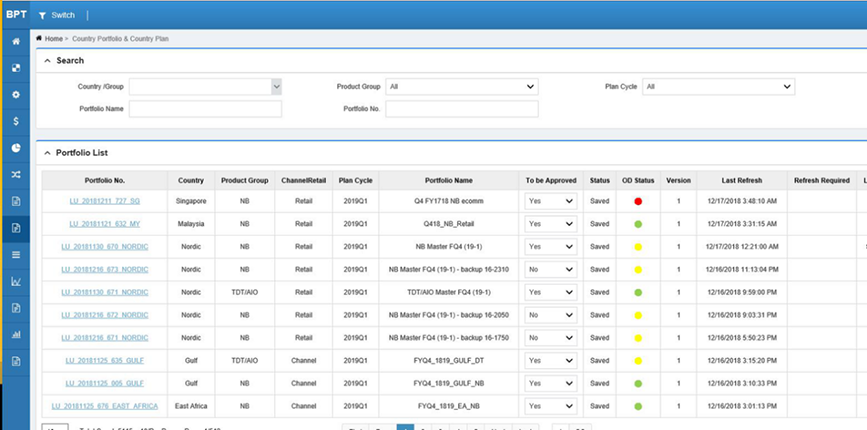867x430 pixels.
Task: Open To be Approved dropdown for LU_20181130_670_NORDIC
Action: coord(551,247)
